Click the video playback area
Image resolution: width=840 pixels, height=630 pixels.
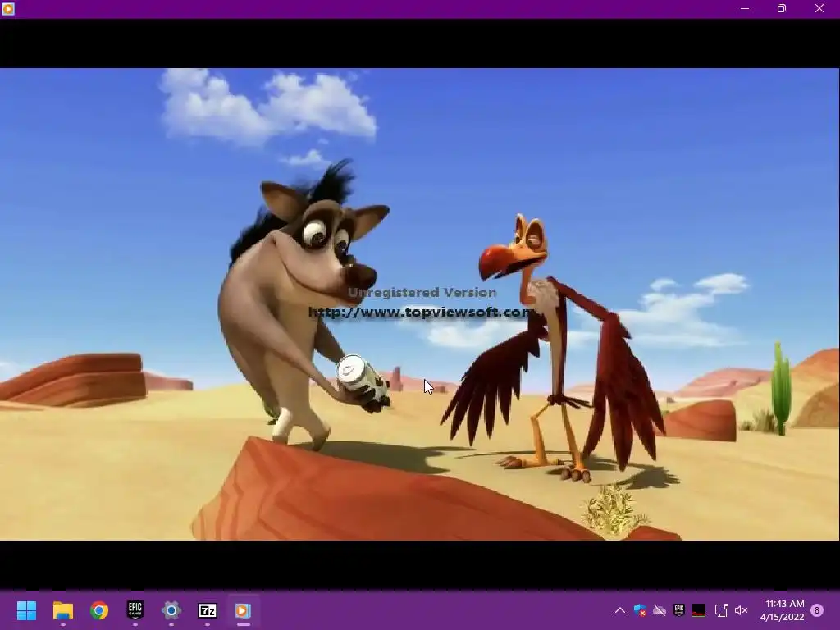click(x=420, y=304)
